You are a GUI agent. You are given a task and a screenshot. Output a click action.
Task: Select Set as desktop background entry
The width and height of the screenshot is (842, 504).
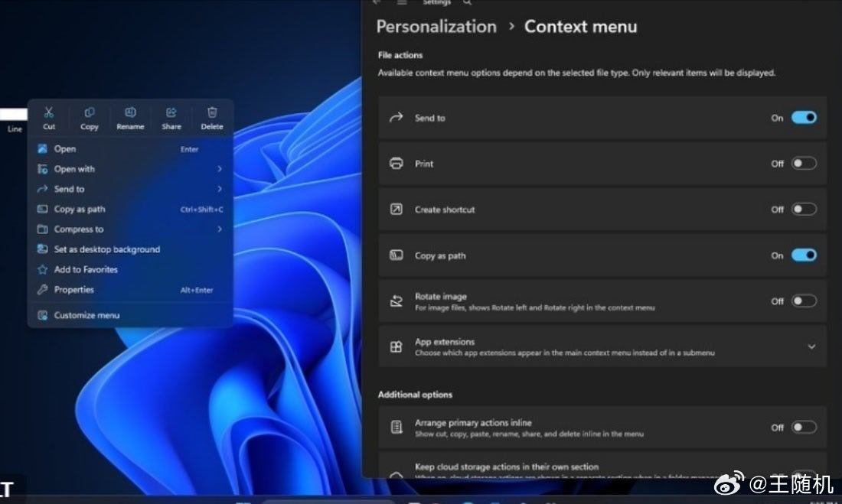pos(130,249)
